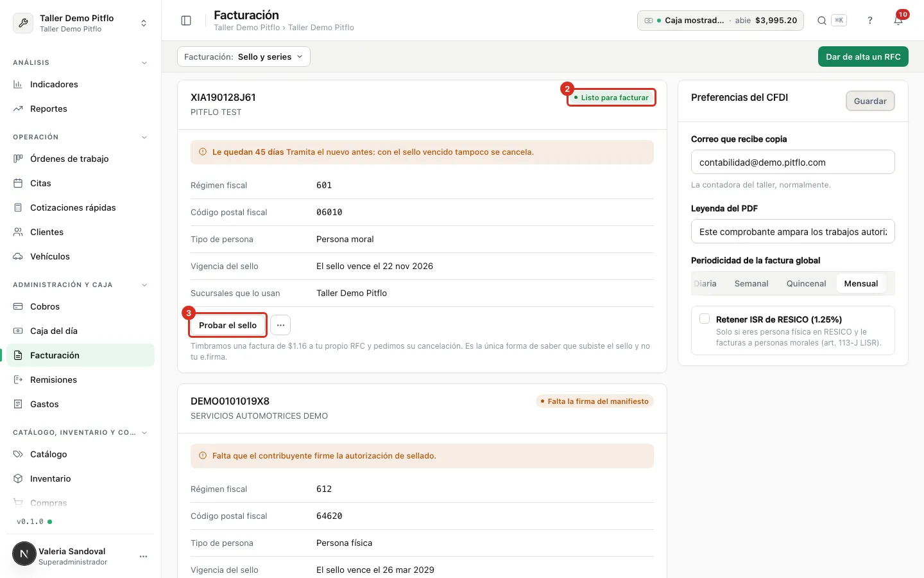The height and width of the screenshot is (578, 924).
Task: Click the Guardar preferences button
Action: pyautogui.click(x=870, y=101)
